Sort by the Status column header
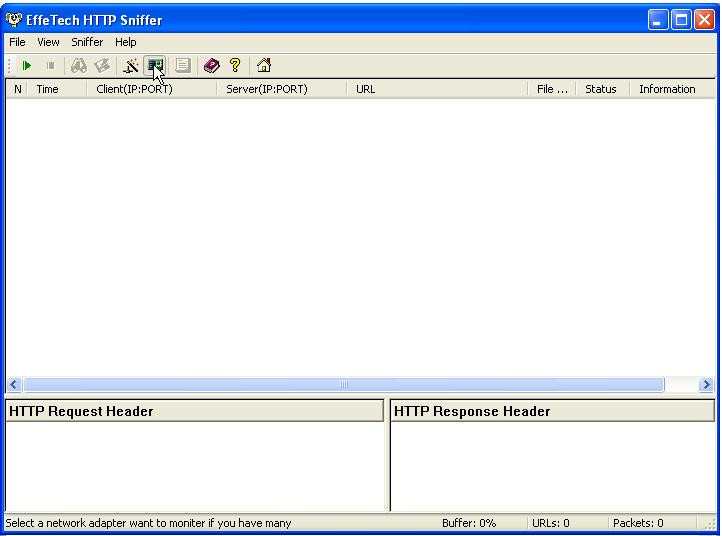The width and height of the screenshot is (722, 536). tap(602, 89)
